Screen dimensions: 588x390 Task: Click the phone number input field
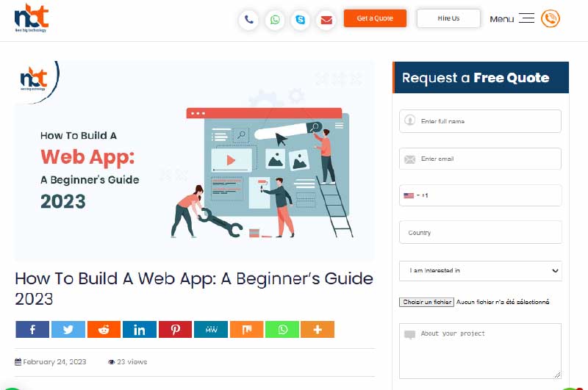click(481, 195)
